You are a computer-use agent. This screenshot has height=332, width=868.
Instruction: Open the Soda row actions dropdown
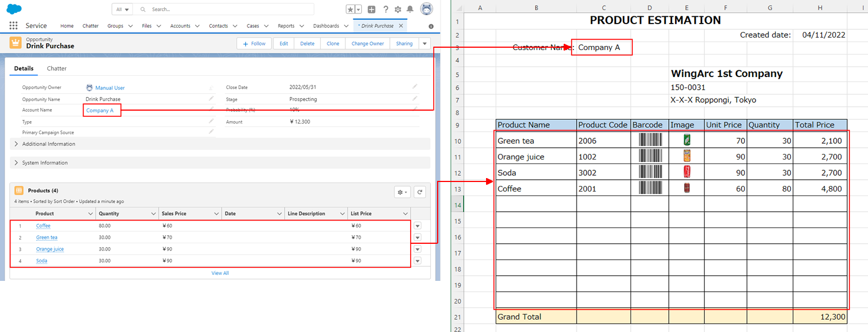tap(417, 261)
